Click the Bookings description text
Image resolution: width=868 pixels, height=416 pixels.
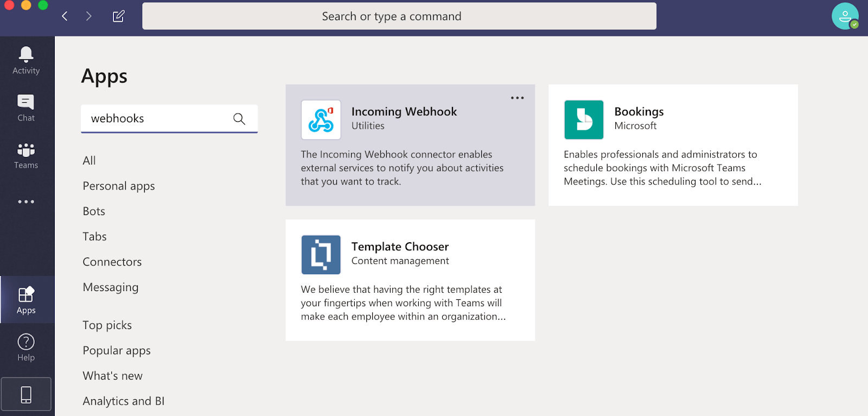point(662,168)
